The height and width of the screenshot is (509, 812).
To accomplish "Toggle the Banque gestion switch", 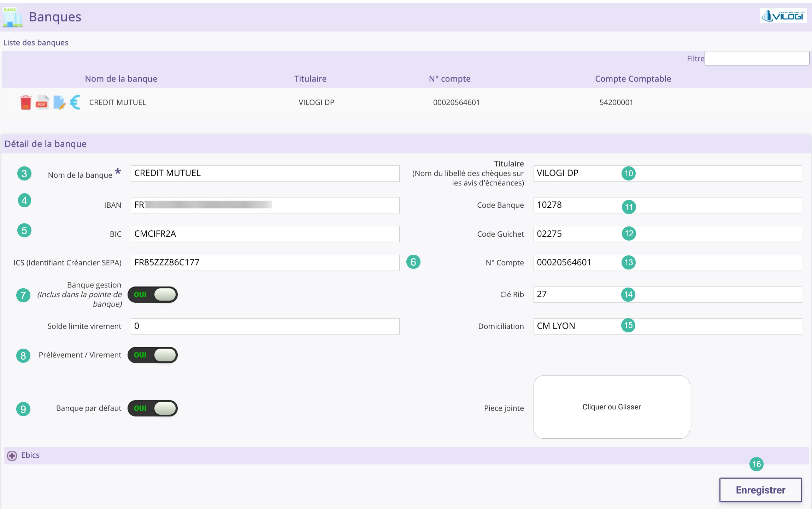I will click(153, 295).
